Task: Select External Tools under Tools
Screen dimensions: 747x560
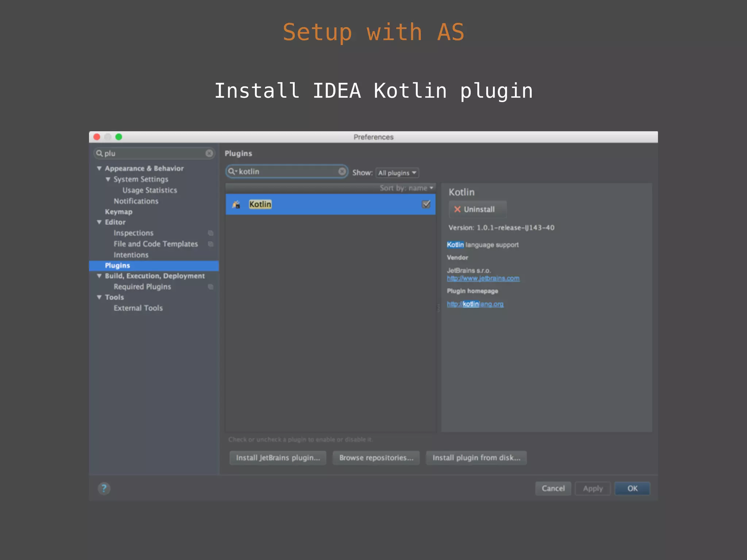Action: (138, 308)
